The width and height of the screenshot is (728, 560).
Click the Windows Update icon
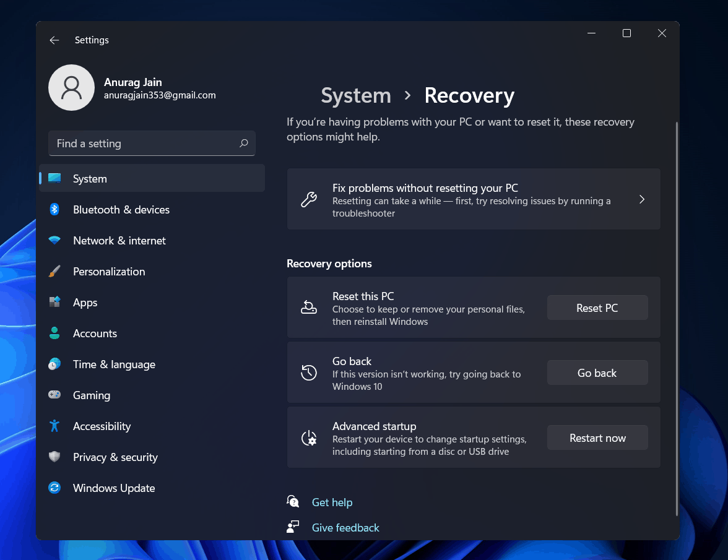[54, 488]
